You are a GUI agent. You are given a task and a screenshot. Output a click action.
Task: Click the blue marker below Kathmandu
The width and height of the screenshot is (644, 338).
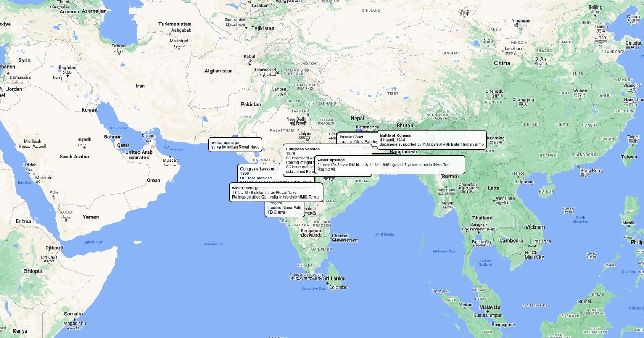pos(359,130)
